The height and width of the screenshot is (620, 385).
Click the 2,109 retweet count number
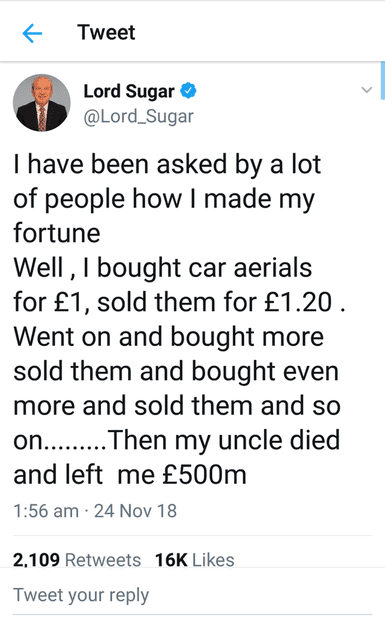pos(36,560)
